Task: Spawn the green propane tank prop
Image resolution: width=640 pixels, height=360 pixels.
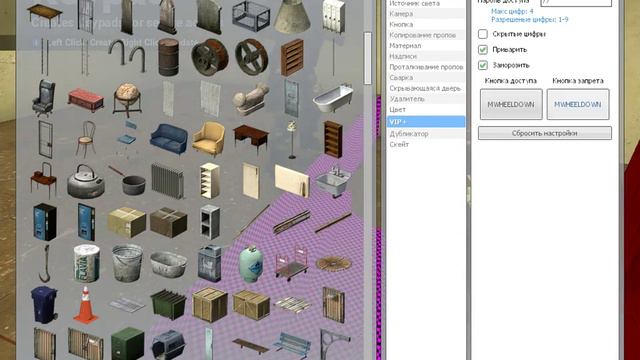Action: (251, 264)
